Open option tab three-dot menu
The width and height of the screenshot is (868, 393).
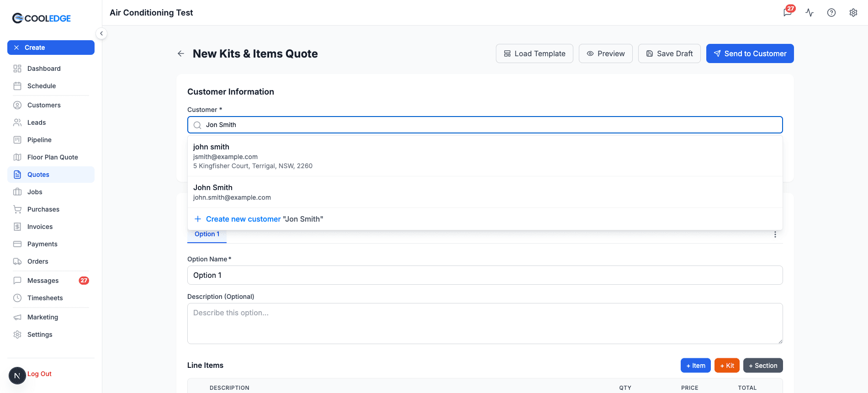click(775, 234)
